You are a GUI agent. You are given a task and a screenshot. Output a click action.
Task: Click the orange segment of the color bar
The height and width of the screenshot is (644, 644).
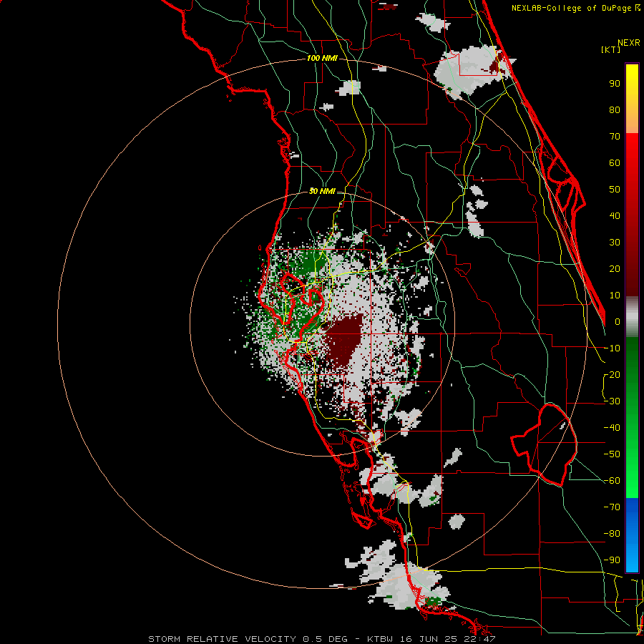click(x=632, y=121)
